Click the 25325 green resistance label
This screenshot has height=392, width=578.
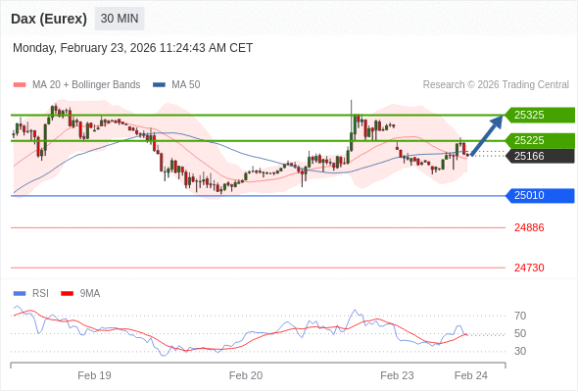(540, 115)
